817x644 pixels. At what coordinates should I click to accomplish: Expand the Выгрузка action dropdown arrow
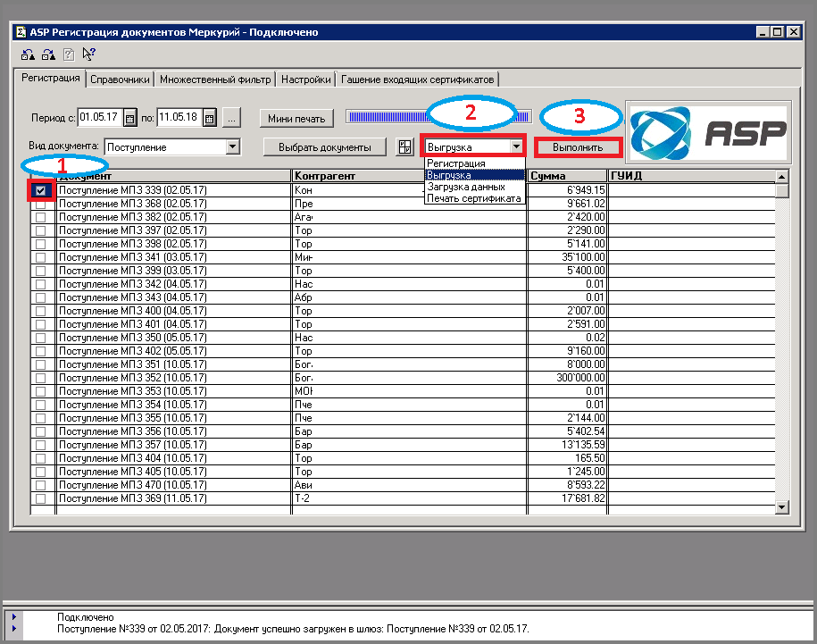(x=516, y=146)
